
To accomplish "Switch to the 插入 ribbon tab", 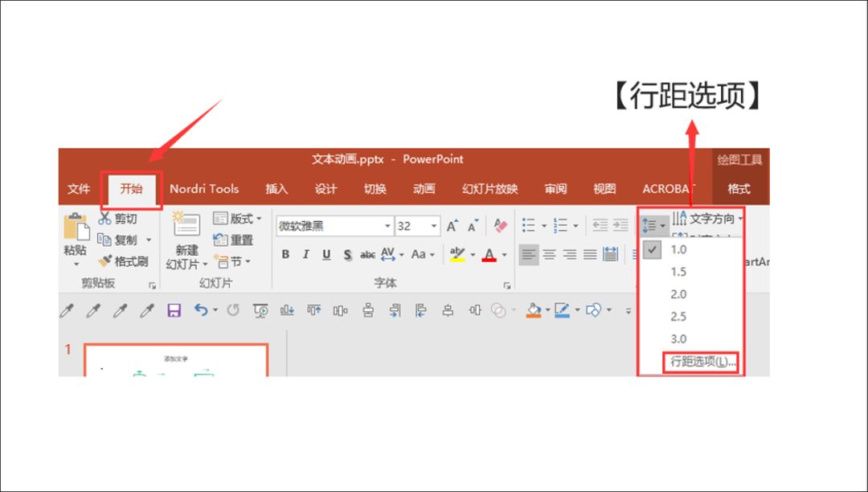I will click(276, 189).
